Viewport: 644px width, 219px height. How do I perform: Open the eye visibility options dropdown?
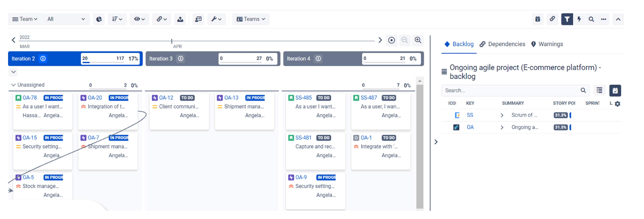click(x=139, y=19)
